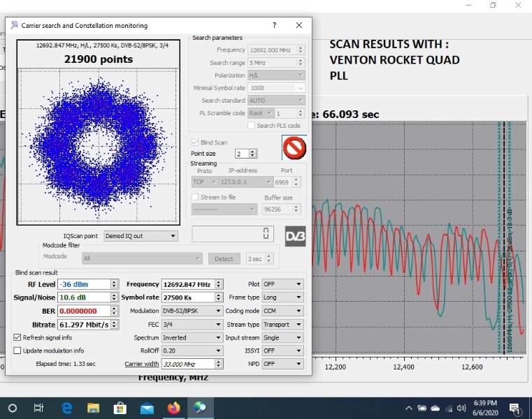
Task: Toggle the Blind Scan checkbox
Action: pyautogui.click(x=195, y=142)
